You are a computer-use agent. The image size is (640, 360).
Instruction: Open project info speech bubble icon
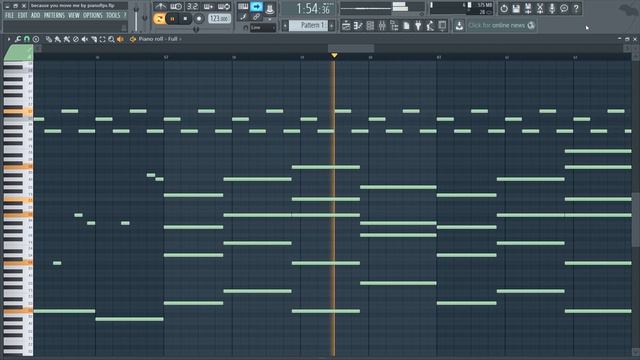click(x=564, y=8)
